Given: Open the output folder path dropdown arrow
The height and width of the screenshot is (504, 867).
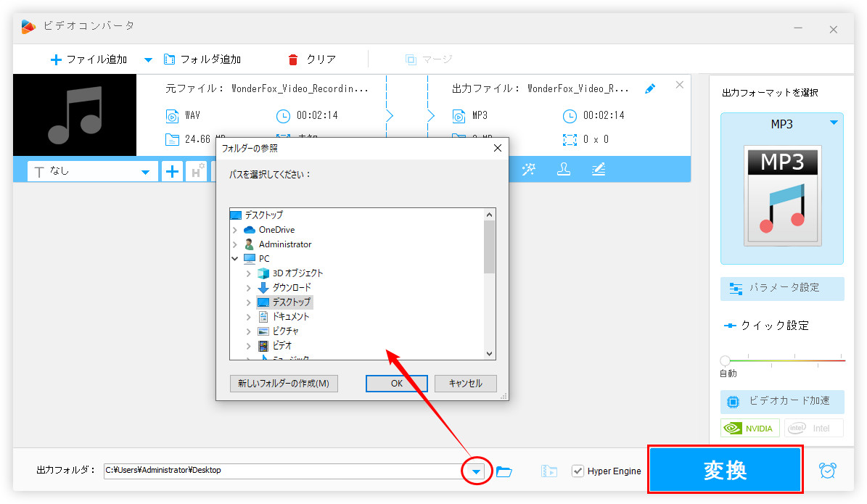Looking at the screenshot, I should (x=476, y=471).
